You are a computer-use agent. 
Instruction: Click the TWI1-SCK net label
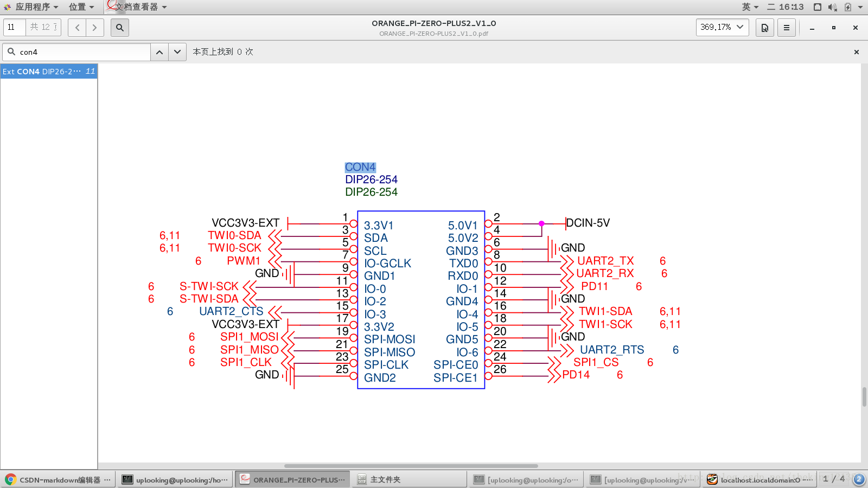click(605, 324)
